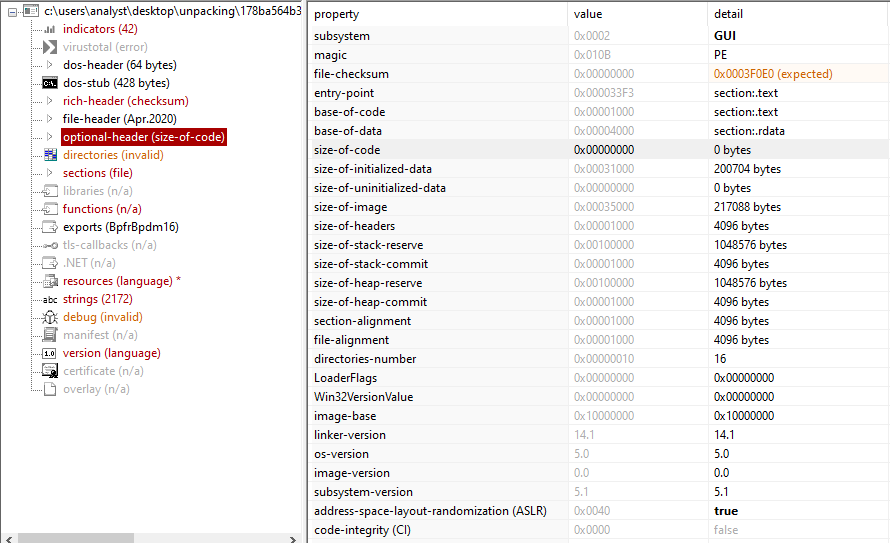This screenshot has height=543, width=890.
Task: Click the functions icon
Action: tap(50, 209)
